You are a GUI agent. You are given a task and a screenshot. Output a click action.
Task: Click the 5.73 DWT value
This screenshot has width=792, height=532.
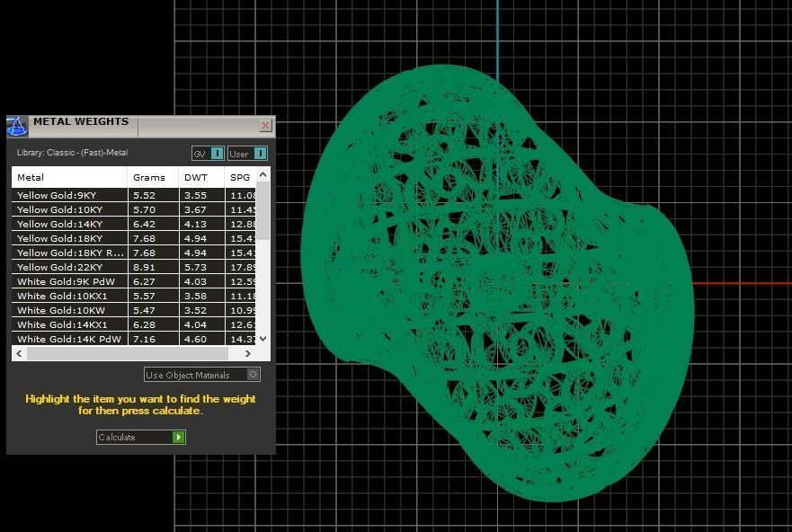click(x=195, y=267)
